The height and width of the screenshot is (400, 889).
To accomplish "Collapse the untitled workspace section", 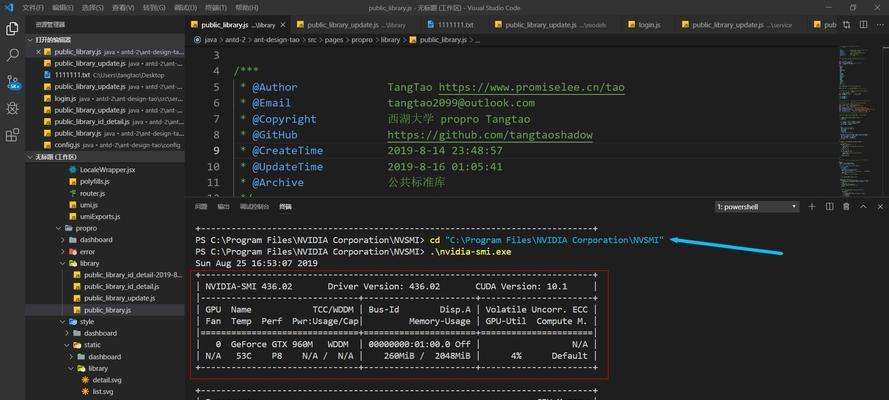I will [31, 157].
